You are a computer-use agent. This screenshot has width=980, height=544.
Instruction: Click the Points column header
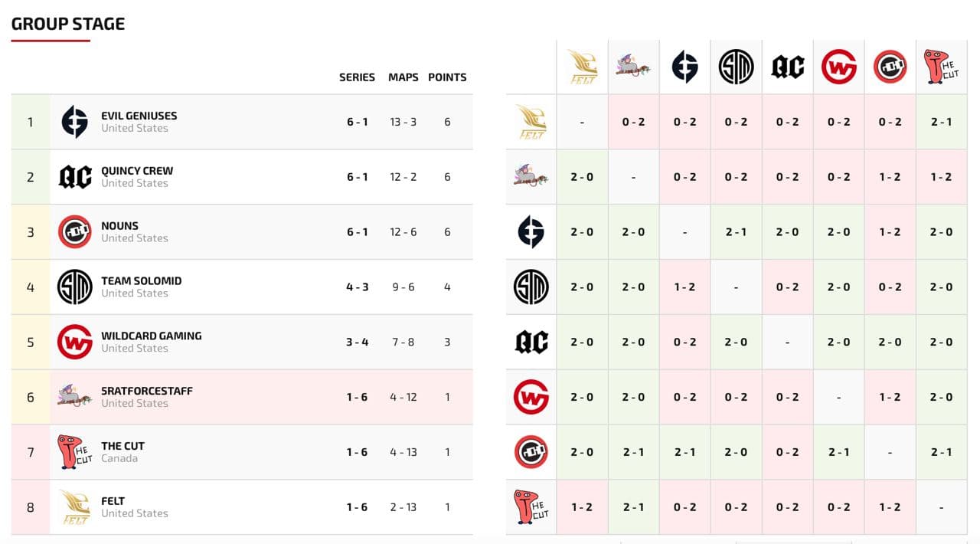click(x=447, y=77)
